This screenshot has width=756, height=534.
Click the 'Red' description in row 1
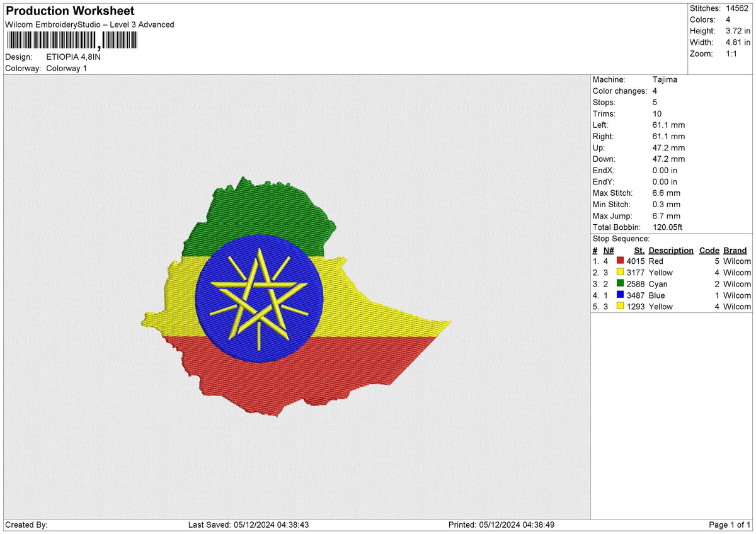(656, 261)
